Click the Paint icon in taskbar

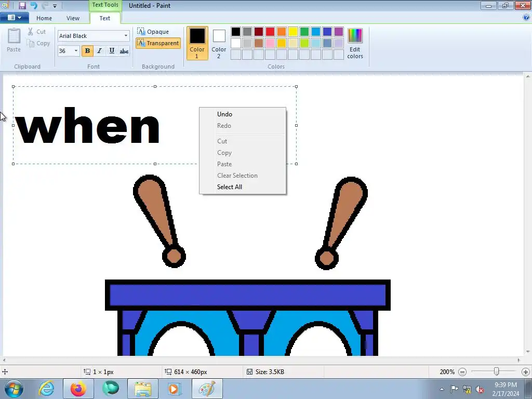[x=207, y=389]
